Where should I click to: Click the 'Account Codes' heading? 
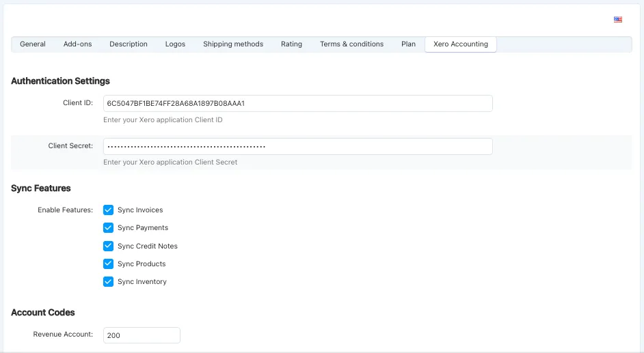click(42, 313)
